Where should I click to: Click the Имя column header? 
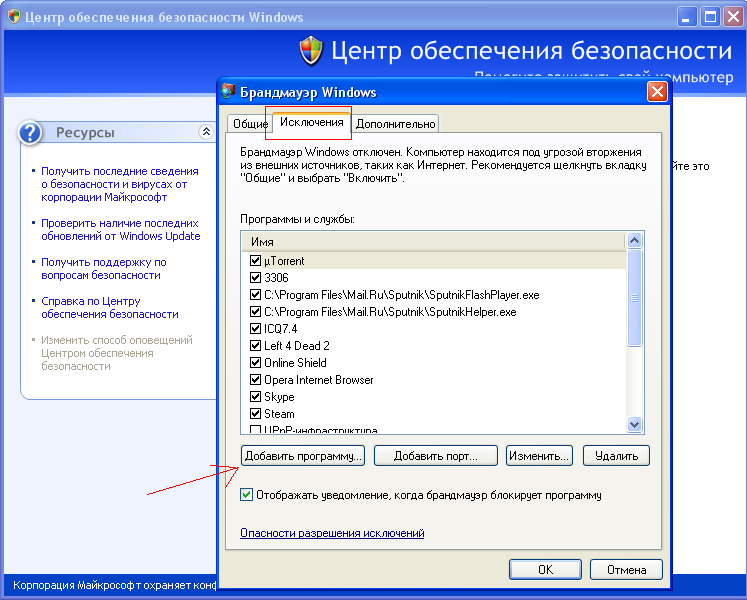click(x=434, y=242)
